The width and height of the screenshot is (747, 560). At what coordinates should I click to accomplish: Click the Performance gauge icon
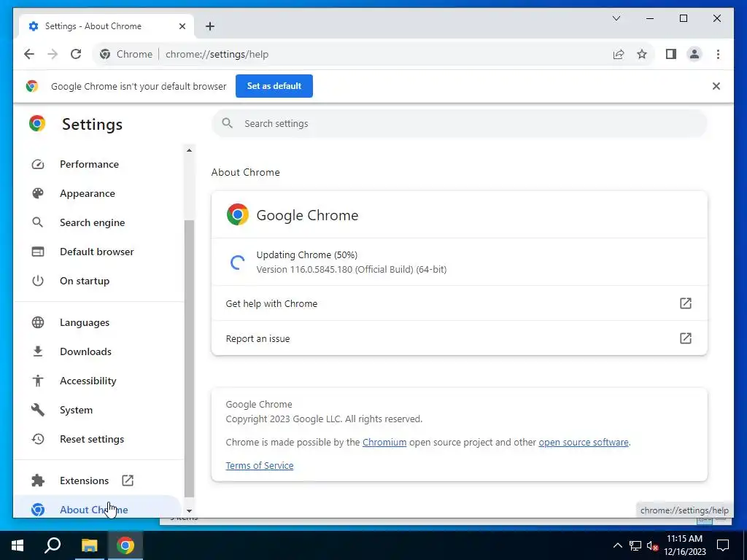tap(38, 164)
